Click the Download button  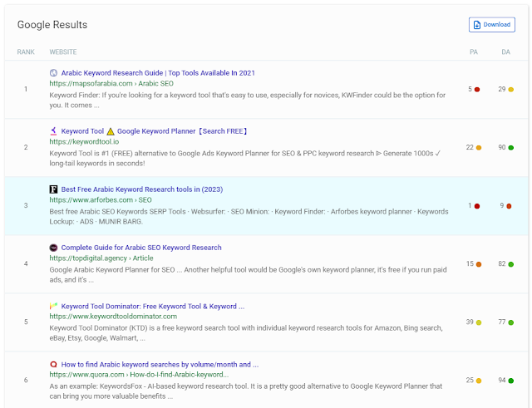pyautogui.click(x=491, y=25)
